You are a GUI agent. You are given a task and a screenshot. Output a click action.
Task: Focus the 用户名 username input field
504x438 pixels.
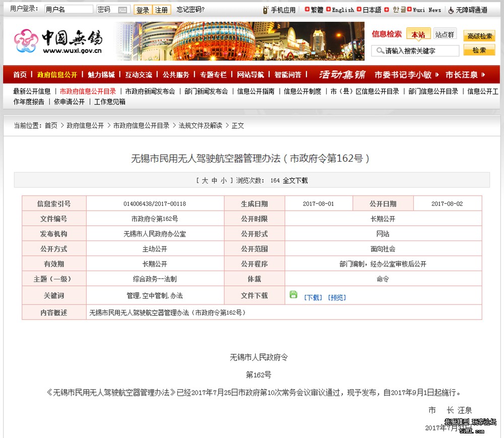[68, 10]
